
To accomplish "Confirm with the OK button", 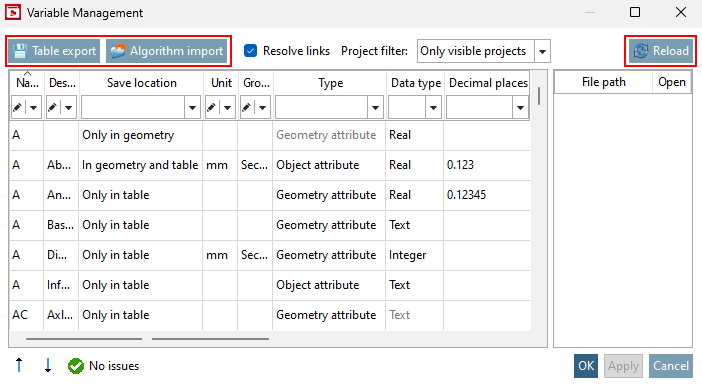I will 586,366.
